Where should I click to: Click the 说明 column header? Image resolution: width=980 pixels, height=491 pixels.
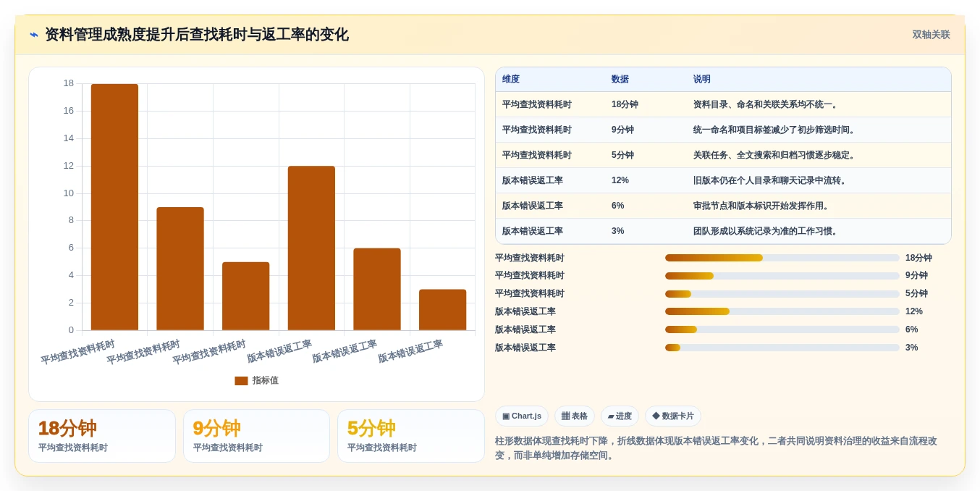click(702, 80)
